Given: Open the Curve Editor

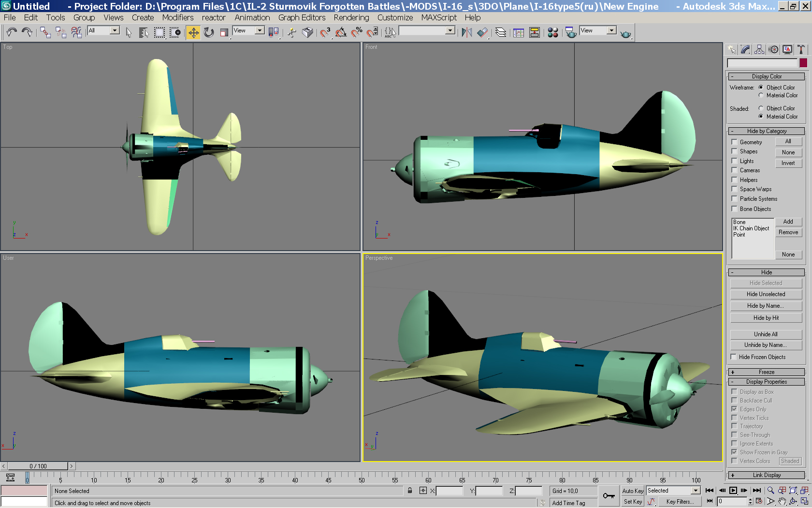Looking at the screenshot, I should point(519,32).
